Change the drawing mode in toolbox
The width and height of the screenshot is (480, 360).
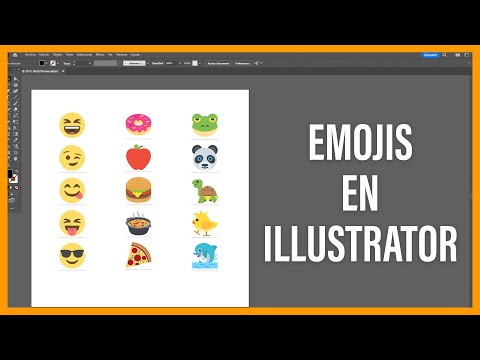click(x=12, y=194)
